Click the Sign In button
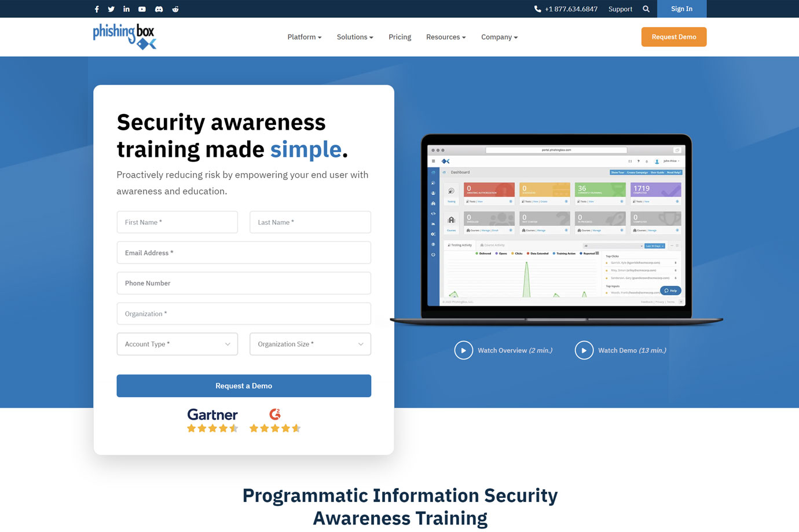 (681, 9)
